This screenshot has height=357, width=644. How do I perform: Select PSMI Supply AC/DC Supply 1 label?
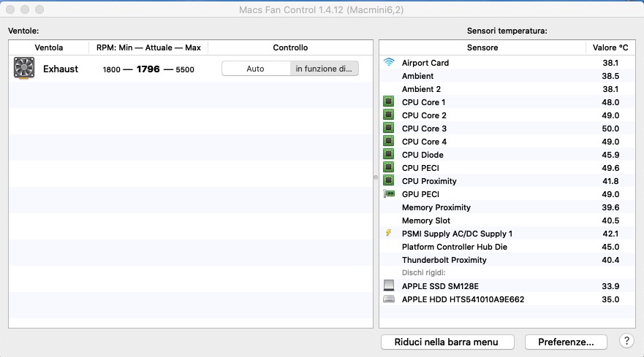[x=457, y=234]
